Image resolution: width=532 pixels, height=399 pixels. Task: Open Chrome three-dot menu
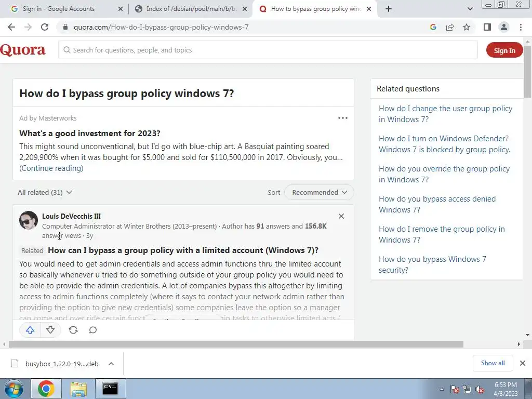pos(521,27)
